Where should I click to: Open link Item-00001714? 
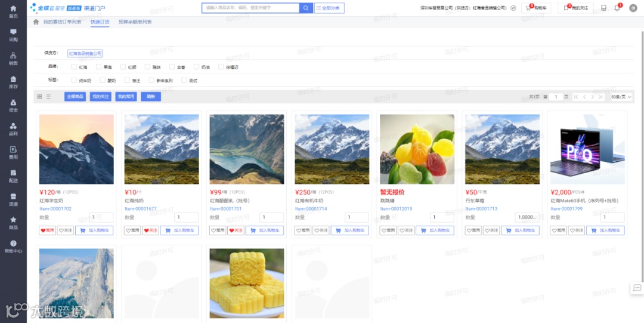pos(311,209)
